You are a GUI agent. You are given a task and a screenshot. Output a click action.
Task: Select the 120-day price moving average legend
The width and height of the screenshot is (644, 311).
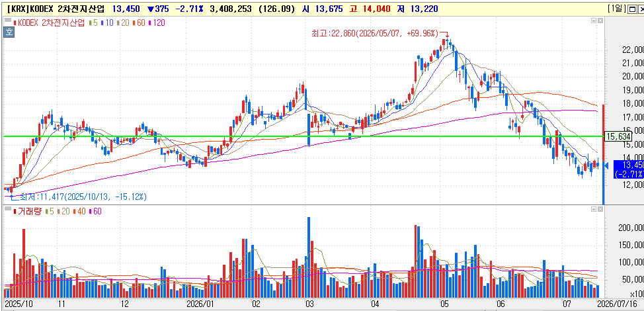click(157, 23)
